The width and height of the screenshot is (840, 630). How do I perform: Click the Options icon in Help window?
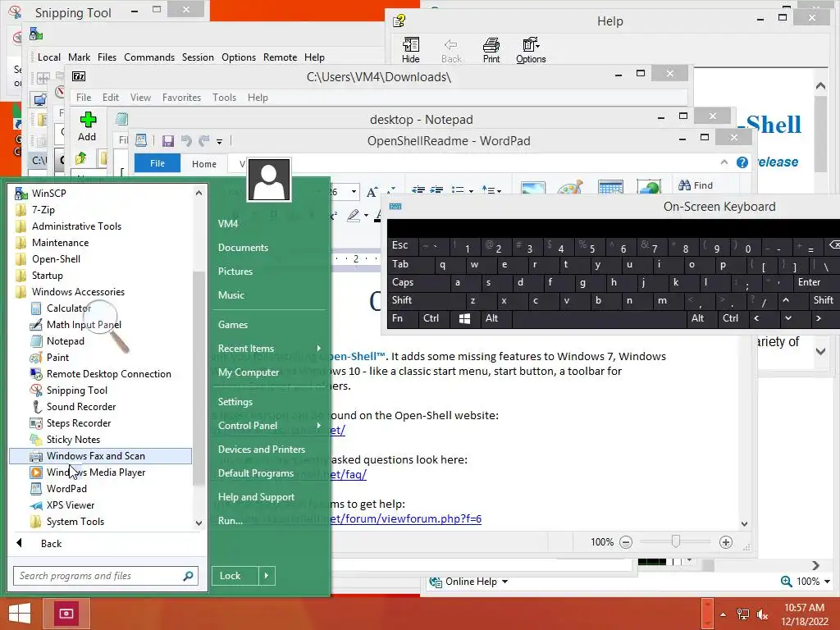click(531, 50)
